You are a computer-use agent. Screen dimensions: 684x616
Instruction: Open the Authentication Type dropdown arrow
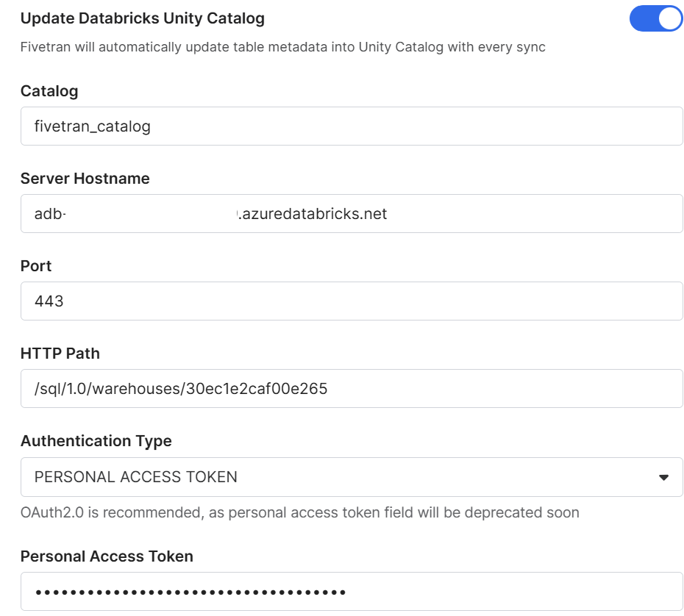(x=663, y=477)
